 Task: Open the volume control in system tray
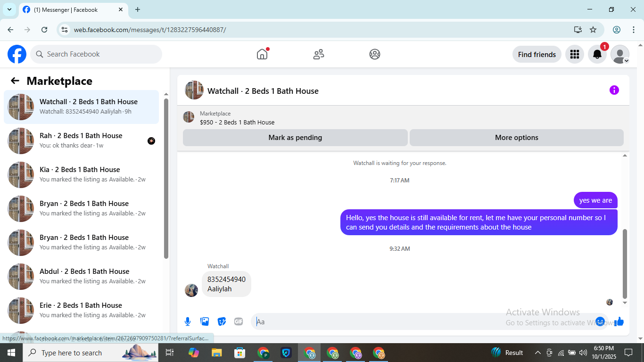[x=583, y=353]
